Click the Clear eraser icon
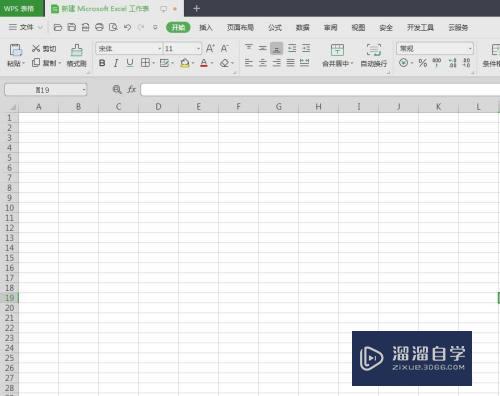This screenshot has height=396, width=500. click(224, 63)
